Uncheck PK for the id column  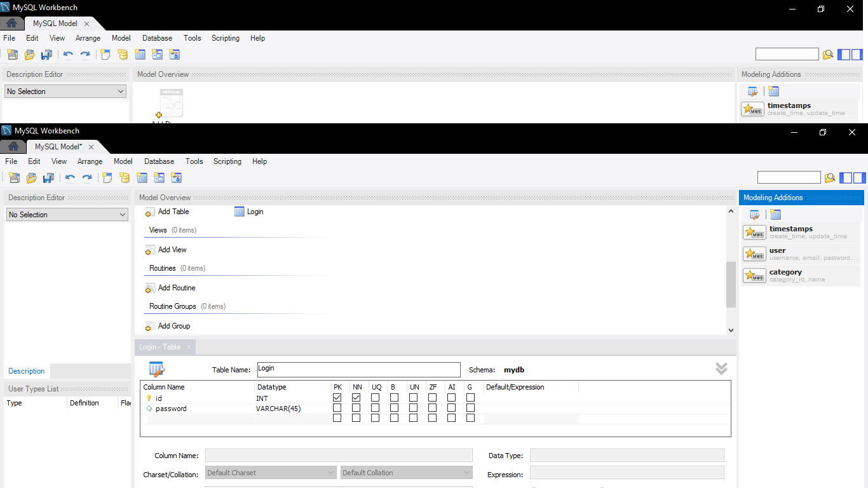[337, 398]
